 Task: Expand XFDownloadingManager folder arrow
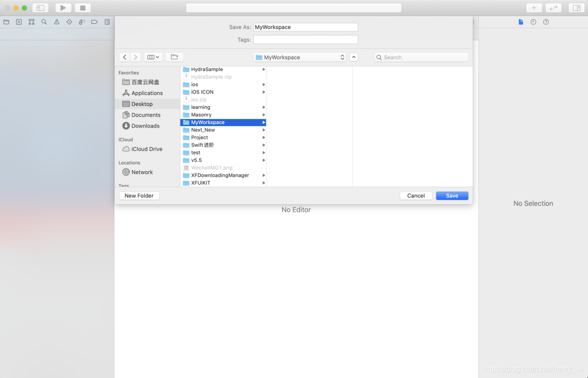coord(264,175)
